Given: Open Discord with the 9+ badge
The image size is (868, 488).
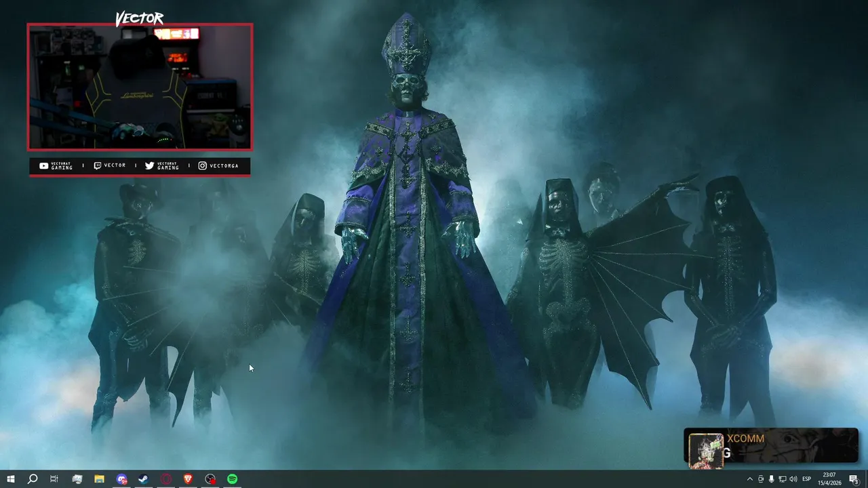Looking at the screenshot, I should tap(121, 479).
